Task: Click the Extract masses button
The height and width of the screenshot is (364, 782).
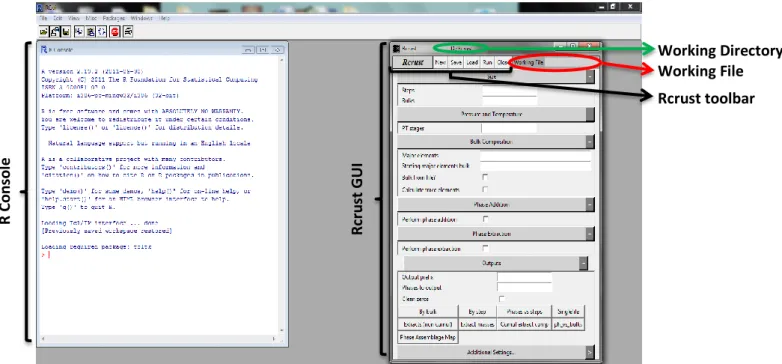Action: pos(477,325)
